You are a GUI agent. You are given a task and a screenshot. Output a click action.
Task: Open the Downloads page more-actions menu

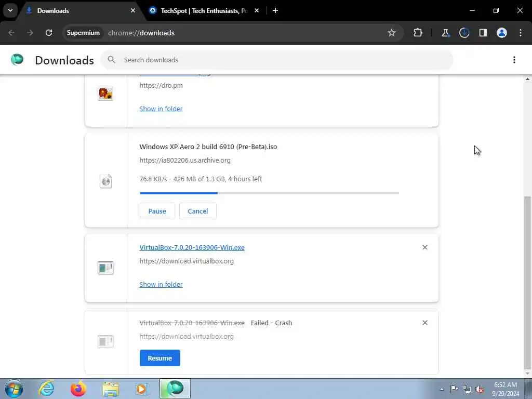click(x=514, y=60)
